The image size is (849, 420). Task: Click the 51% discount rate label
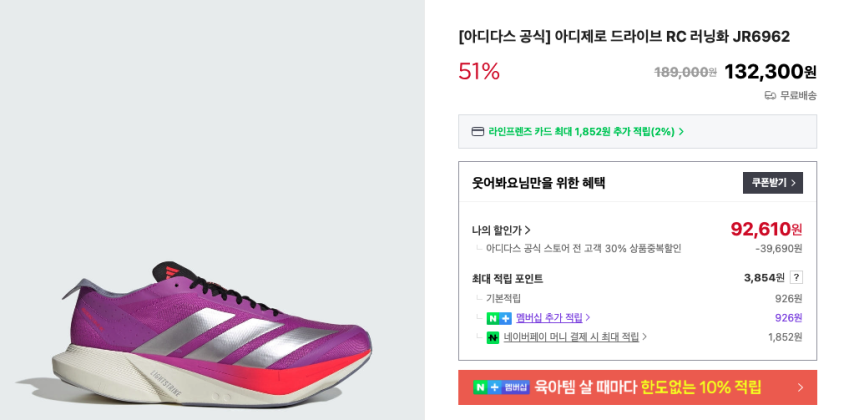(479, 72)
